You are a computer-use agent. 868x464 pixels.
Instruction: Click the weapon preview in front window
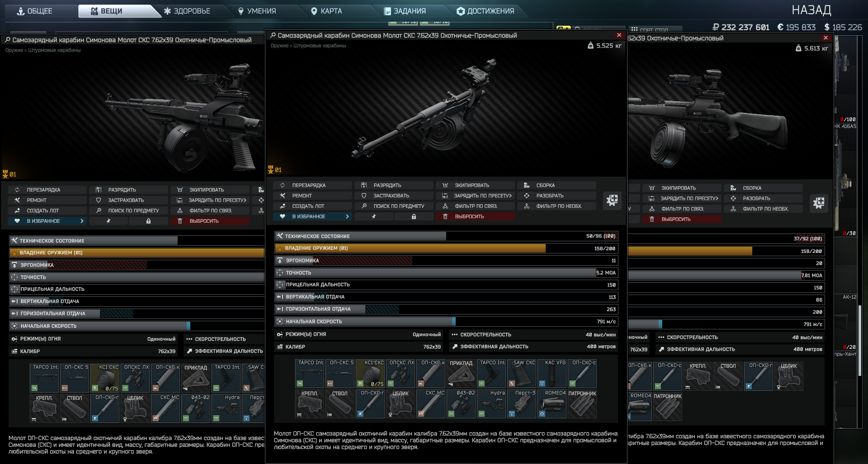click(x=446, y=108)
